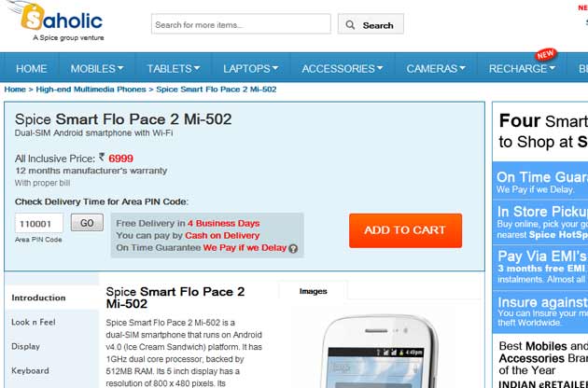Screen dimensions: 588x388
Task: Expand the Cameras dropdown menu
Action: tap(436, 69)
